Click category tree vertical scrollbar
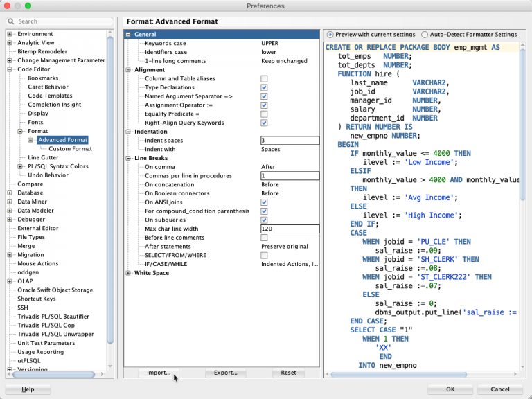Image resolution: width=532 pixels, height=399 pixels. click(x=110, y=190)
